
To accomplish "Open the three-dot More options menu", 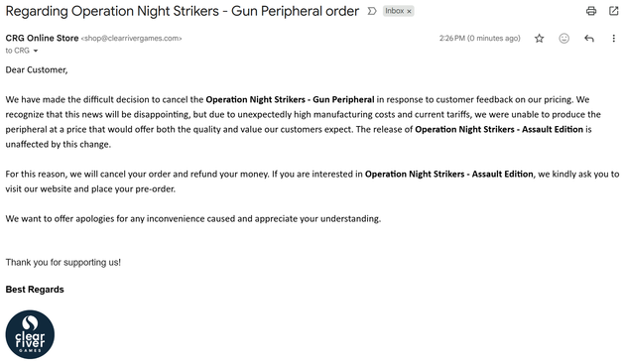I will 614,38.
